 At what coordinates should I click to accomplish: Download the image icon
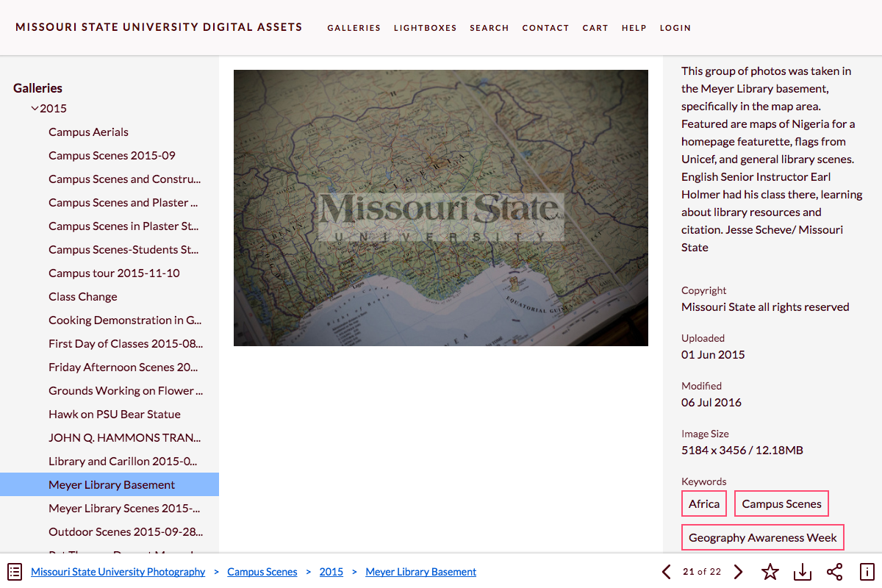click(802, 572)
